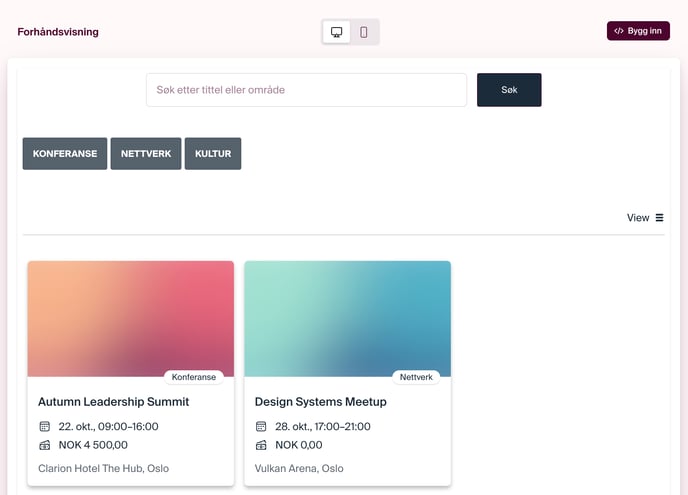Image resolution: width=688 pixels, height=495 pixels.
Task: Click location Clarion Hotel The Hub, Oslo
Action: tap(104, 468)
